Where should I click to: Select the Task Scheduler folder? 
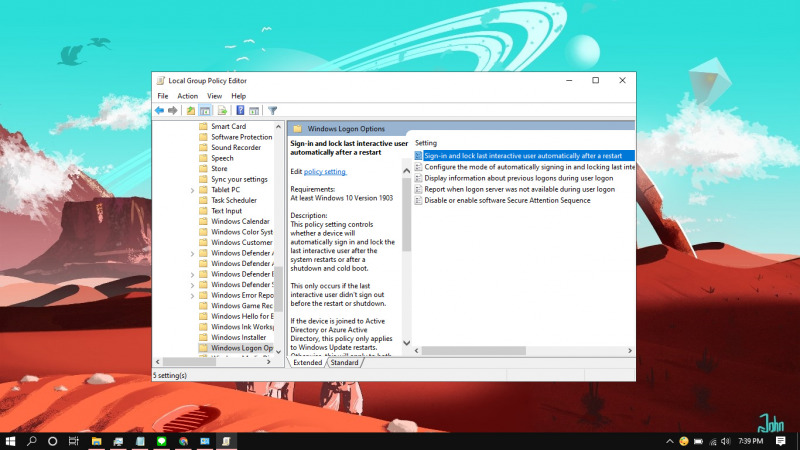click(x=234, y=201)
